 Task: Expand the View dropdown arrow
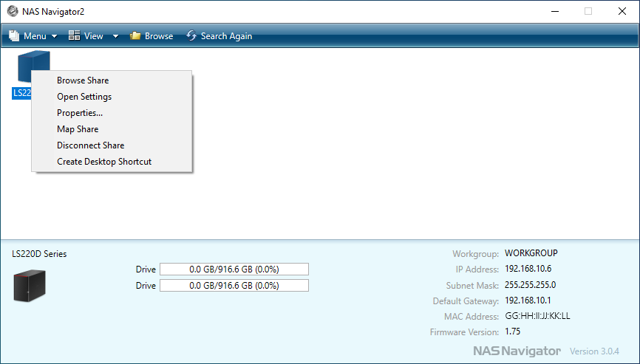tap(115, 36)
